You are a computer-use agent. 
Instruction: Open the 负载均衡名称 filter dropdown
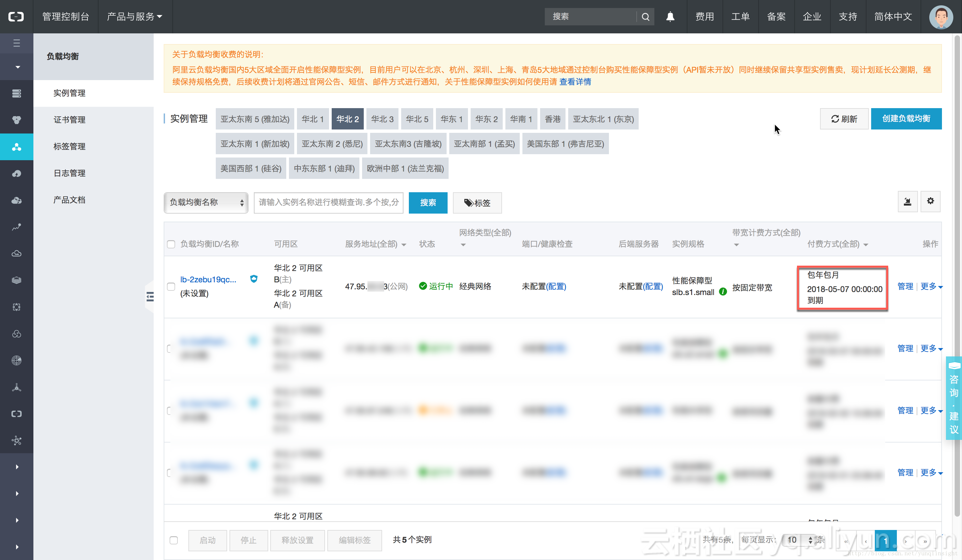pos(206,203)
